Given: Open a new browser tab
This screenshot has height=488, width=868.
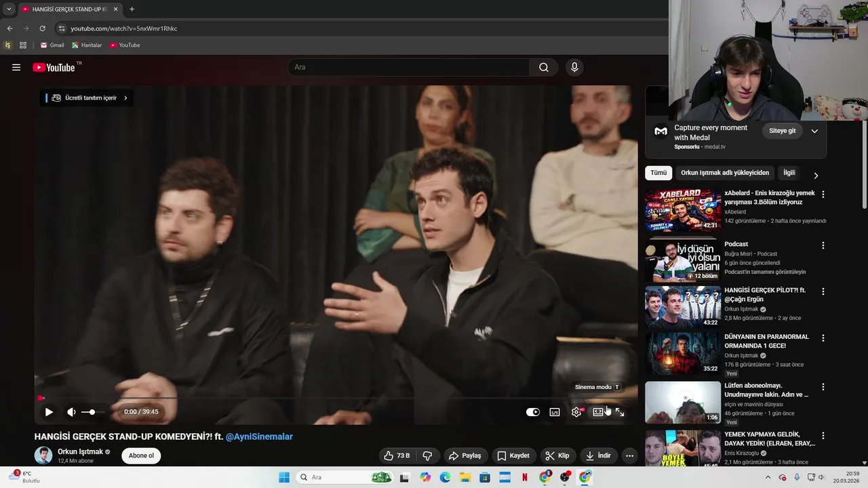Looking at the screenshot, I should pos(132,9).
